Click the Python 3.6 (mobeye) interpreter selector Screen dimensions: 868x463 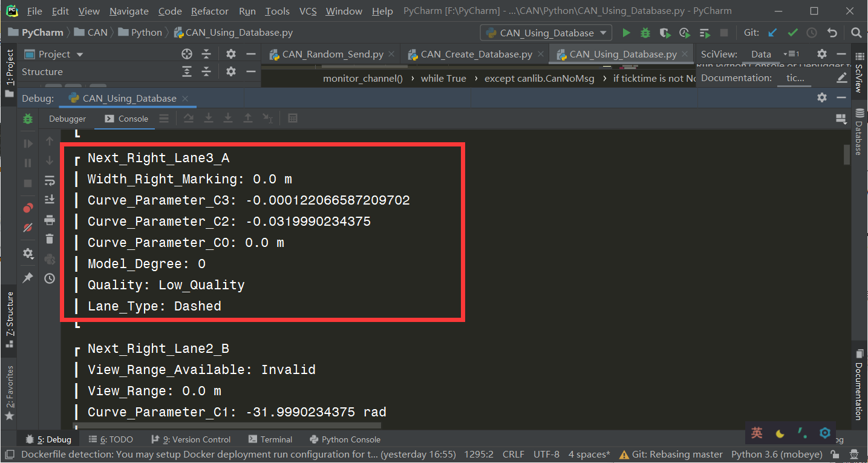coord(777,454)
